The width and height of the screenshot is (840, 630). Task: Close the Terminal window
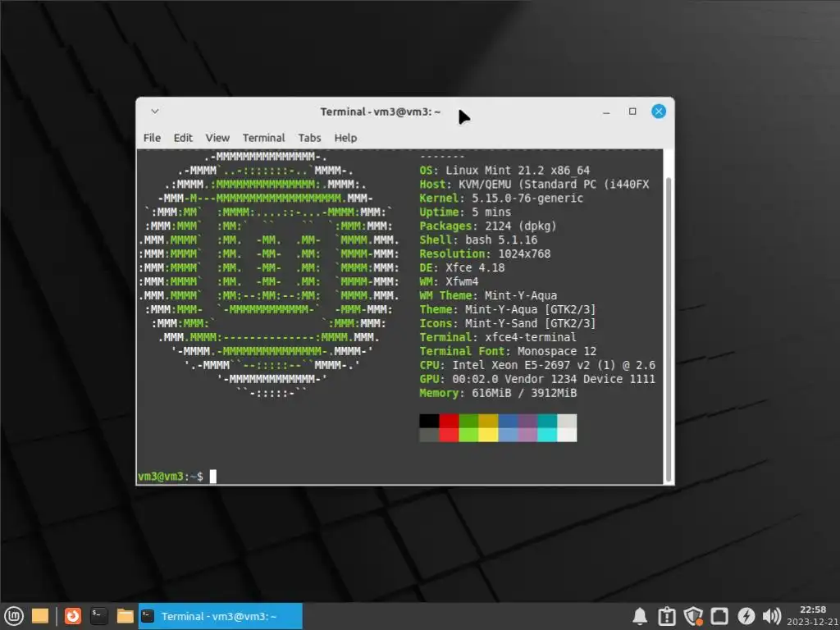tap(659, 112)
